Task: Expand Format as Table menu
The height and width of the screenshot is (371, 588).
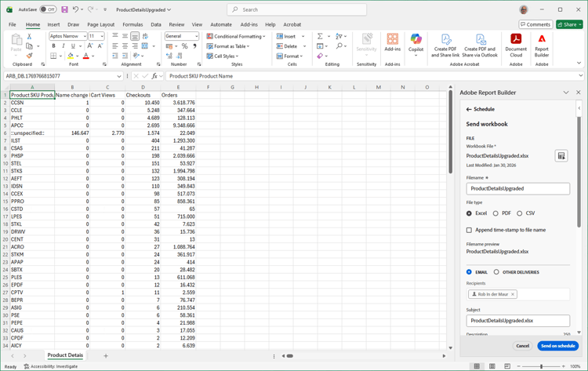Action: point(228,46)
